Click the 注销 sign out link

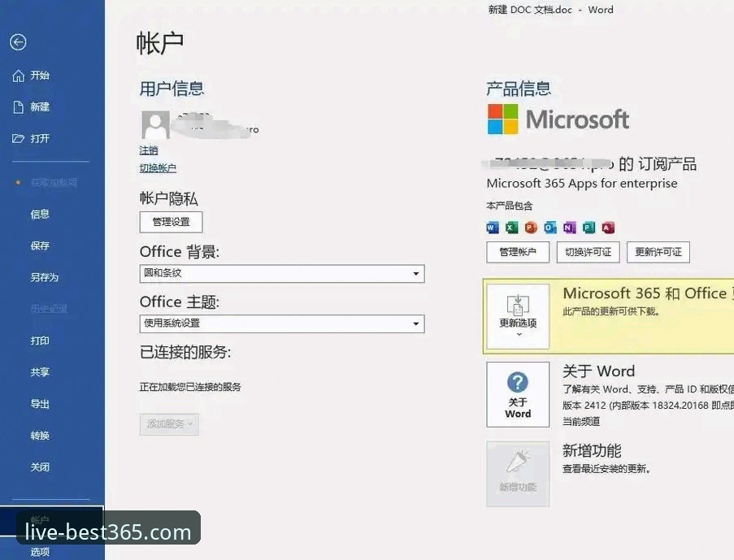(149, 150)
